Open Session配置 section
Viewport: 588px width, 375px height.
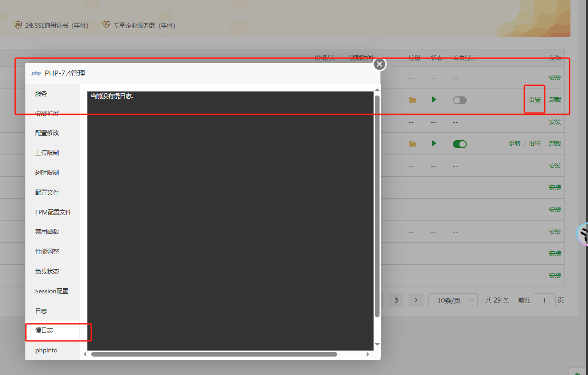point(53,291)
